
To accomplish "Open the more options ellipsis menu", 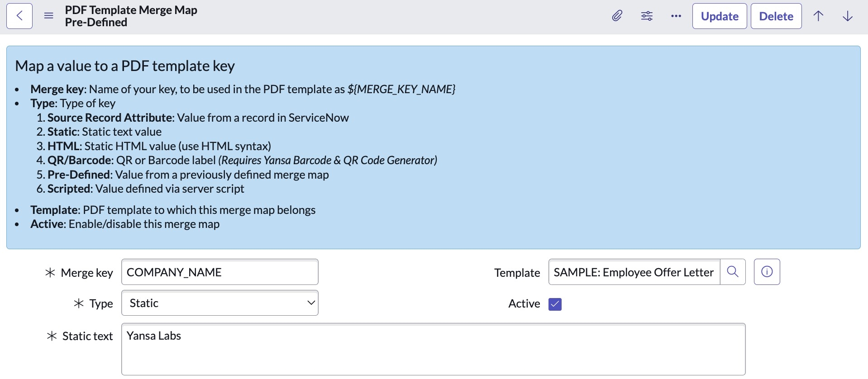I will (x=676, y=16).
